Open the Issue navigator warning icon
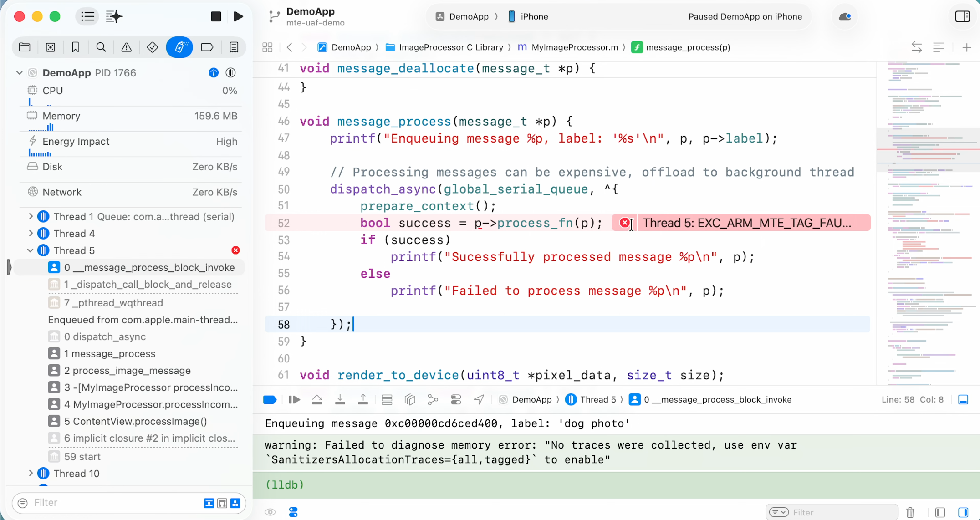This screenshot has width=980, height=520. [127, 47]
